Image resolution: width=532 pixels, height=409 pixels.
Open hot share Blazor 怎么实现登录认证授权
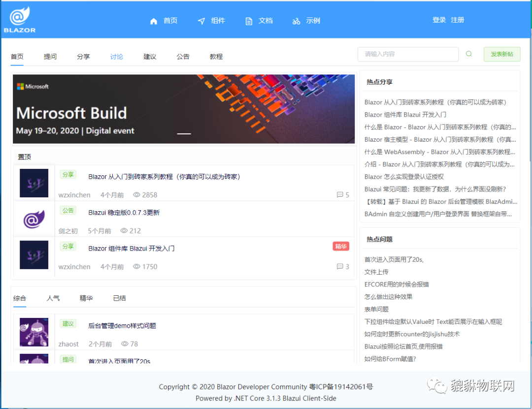pos(404,177)
